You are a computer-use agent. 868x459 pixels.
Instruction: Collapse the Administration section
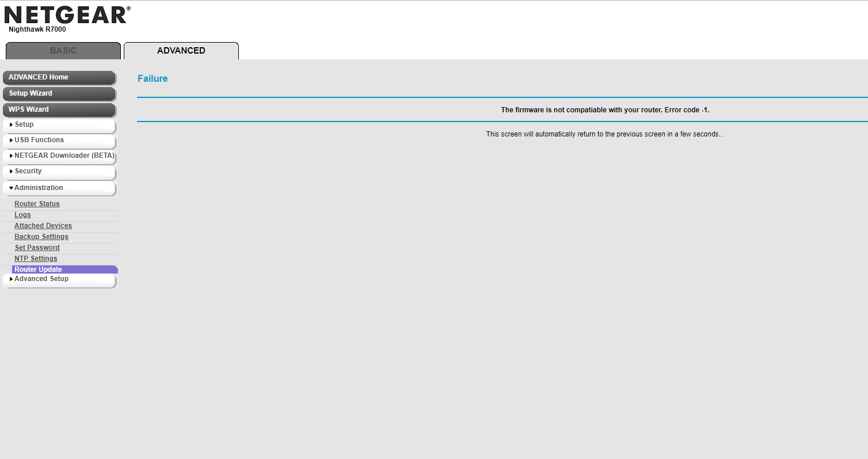pyautogui.click(x=39, y=188)
